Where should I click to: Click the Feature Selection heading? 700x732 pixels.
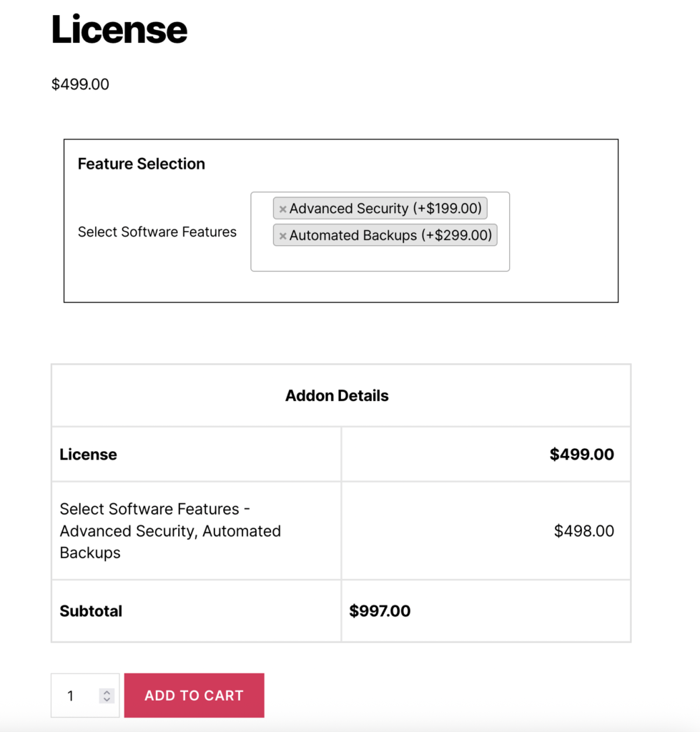point(142,164)
